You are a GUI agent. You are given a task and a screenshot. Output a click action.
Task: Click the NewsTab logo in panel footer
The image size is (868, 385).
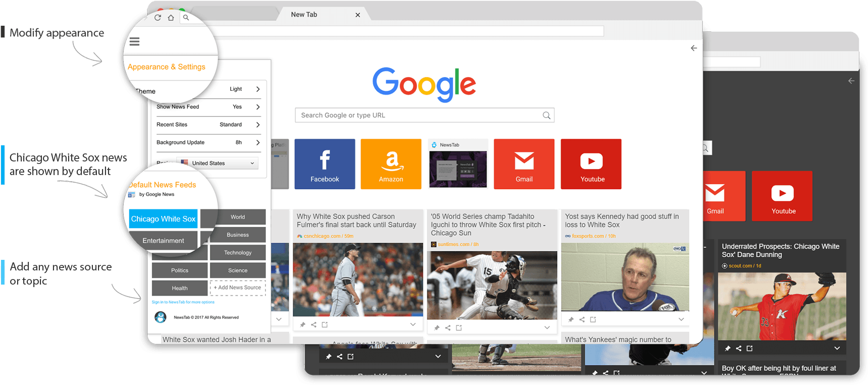(161, 317)
